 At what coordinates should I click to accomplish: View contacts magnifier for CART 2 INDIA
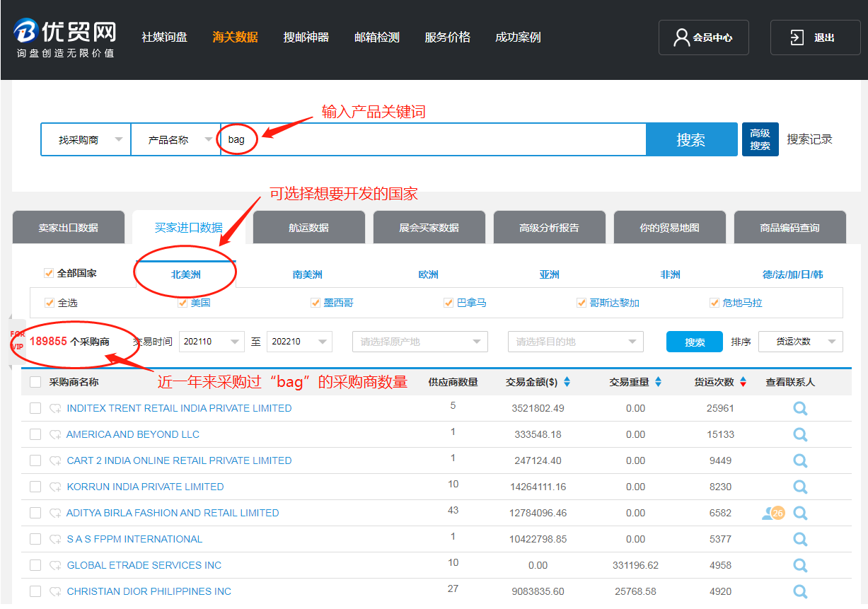click(x=800, y=460)
